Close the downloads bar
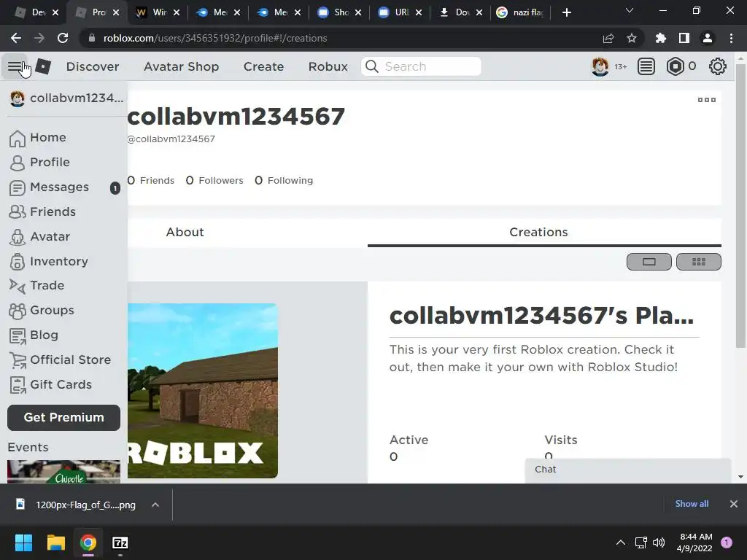The height and width of the screenshot is (560, 747). tap(734, 504)
